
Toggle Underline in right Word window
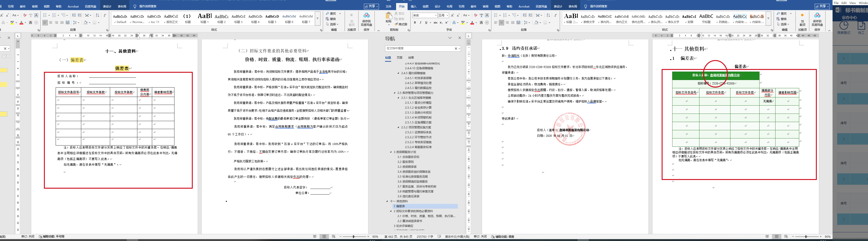click(x=426, y=23)
